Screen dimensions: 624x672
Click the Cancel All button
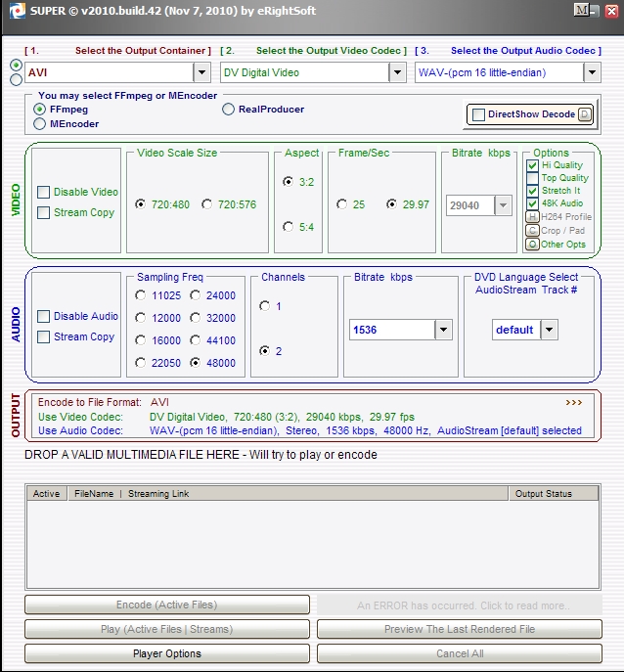point(460,653)
